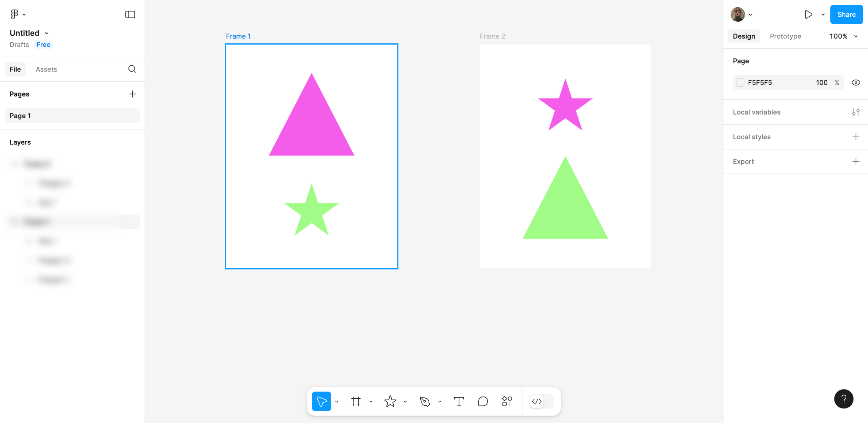Open present options dropdown arrow
This screenshot has height=423, width=868.
click(823, 15)
